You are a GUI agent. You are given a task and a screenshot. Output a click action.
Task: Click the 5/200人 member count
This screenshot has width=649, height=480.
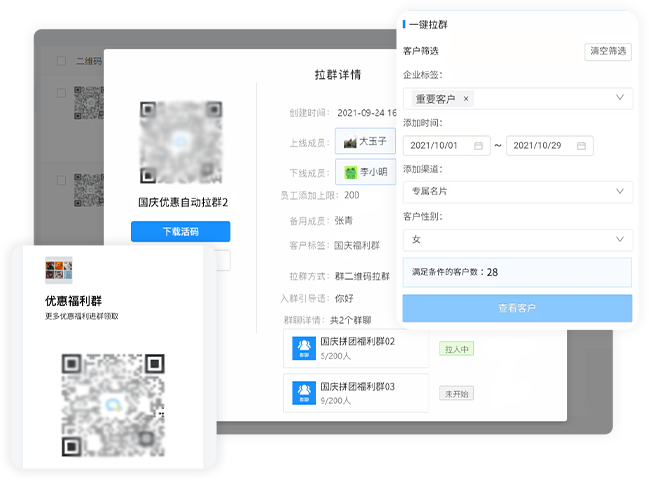[336, 356]
